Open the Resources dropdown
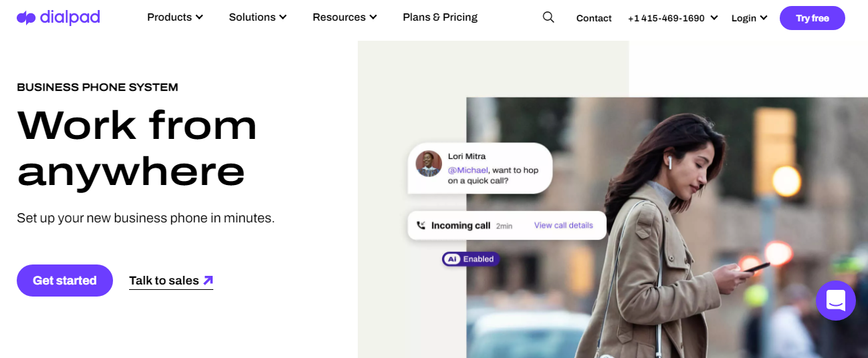This screenshot has width=868, height=358. pos(344,17)
